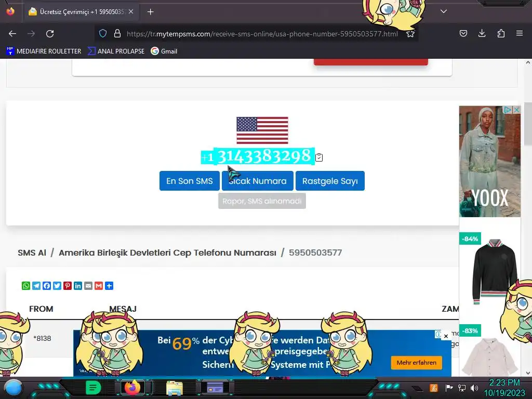Open the tracking protection shield icon
This screenshot has height=399, width=532.
click(103, 34)
